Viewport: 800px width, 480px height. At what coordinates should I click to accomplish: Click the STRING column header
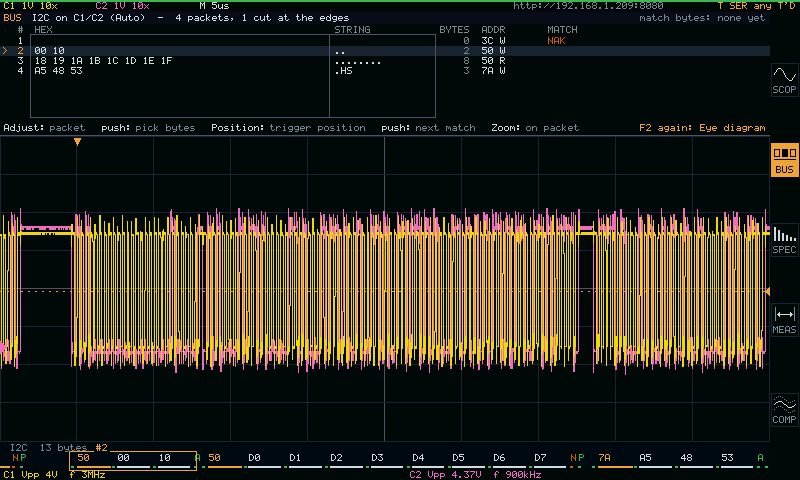tap(352, 30)
